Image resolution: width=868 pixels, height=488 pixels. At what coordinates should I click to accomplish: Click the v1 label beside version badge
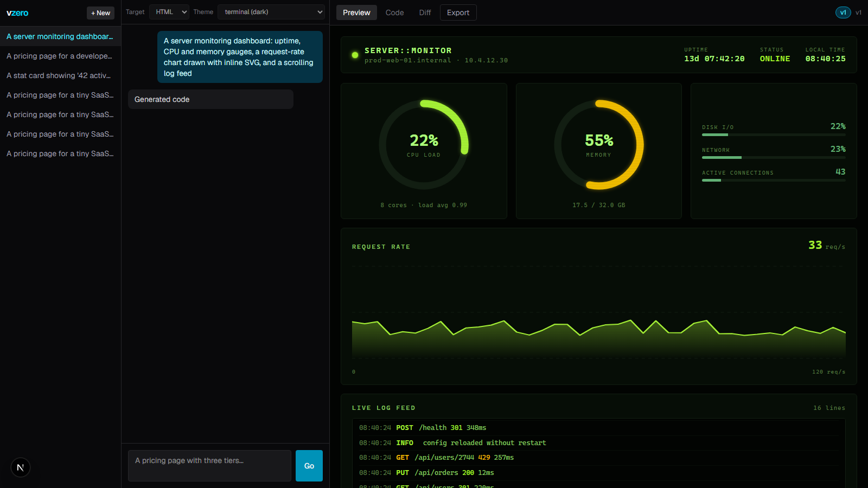click(858, 12)
